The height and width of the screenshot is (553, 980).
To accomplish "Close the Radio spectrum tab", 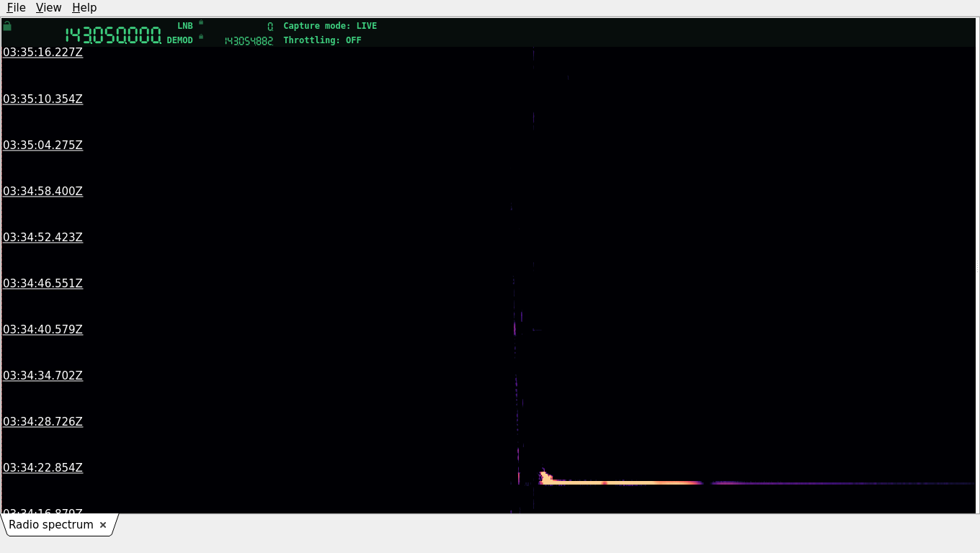I will 103,525.
